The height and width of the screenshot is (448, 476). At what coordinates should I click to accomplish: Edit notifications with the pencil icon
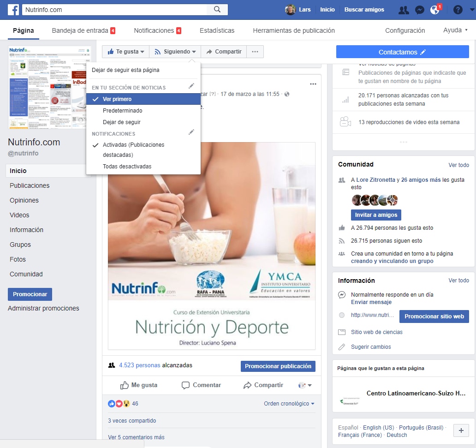coord(191,132)
